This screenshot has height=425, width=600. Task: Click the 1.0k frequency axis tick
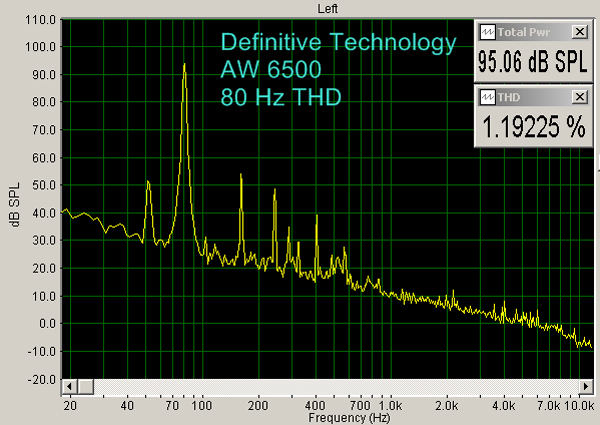coord(390,405)
